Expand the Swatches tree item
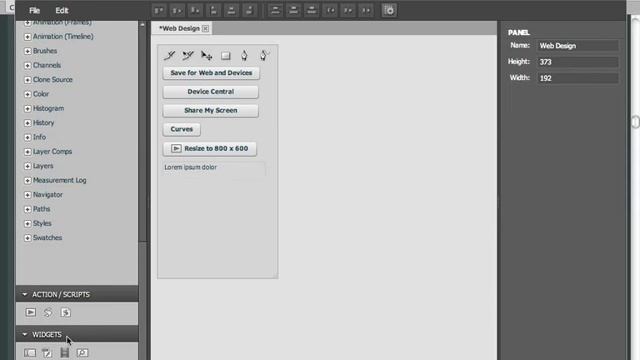This screenshot has height=360, width=640. pyautogui.click(x=27, y=238)
